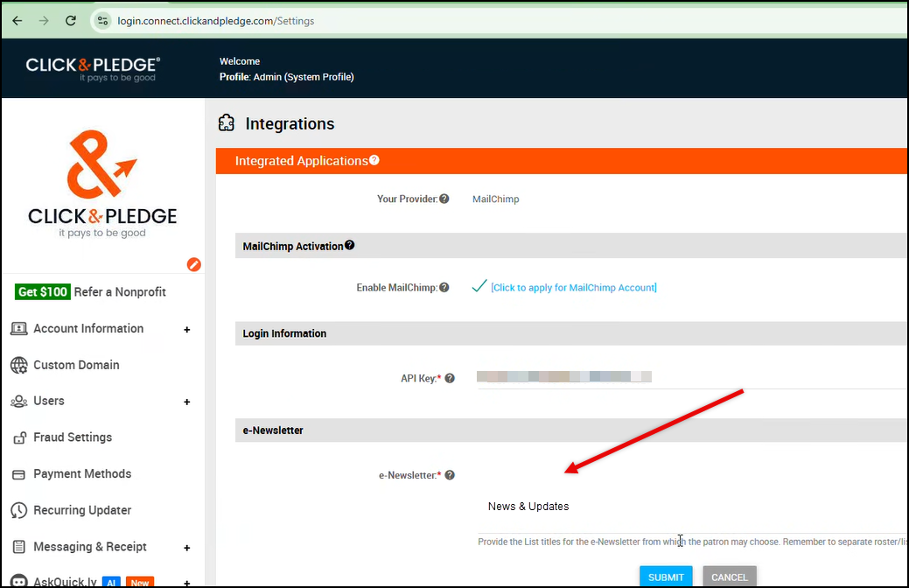Screen dimensions: 909x588
Task: Open Users menu item
Action: point(49,401)
